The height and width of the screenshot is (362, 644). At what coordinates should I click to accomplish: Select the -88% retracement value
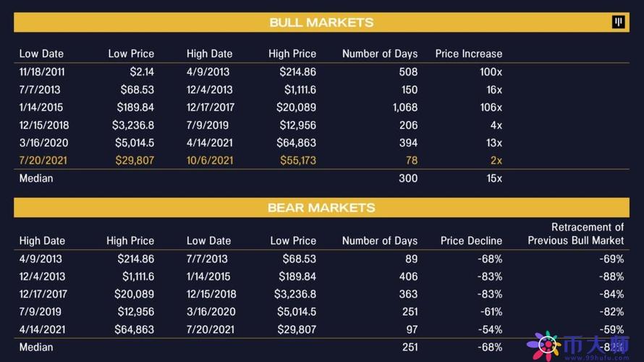click(x=611, y=277)
